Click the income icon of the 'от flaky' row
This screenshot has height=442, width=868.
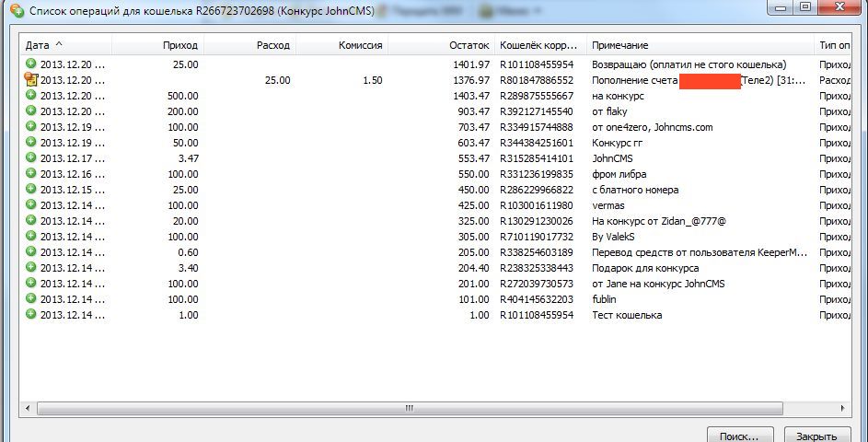coord(31,110)
